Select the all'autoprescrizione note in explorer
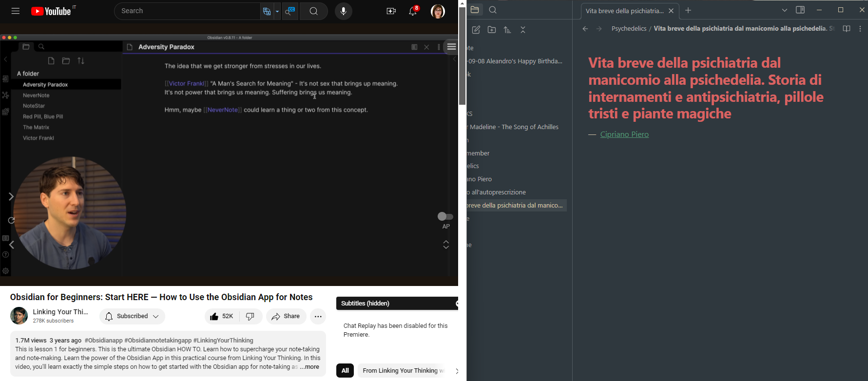Screen dimensions: 868x381 point(517,192)
